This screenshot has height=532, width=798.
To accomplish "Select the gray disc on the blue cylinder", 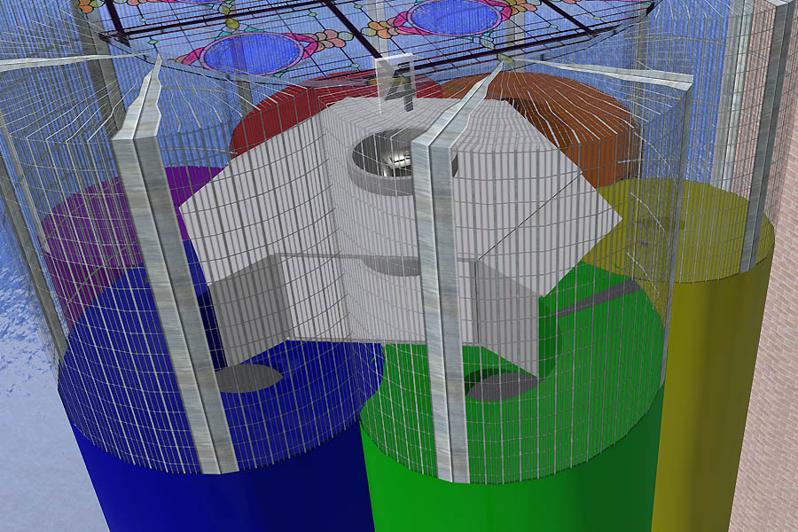I will [248, 378].
